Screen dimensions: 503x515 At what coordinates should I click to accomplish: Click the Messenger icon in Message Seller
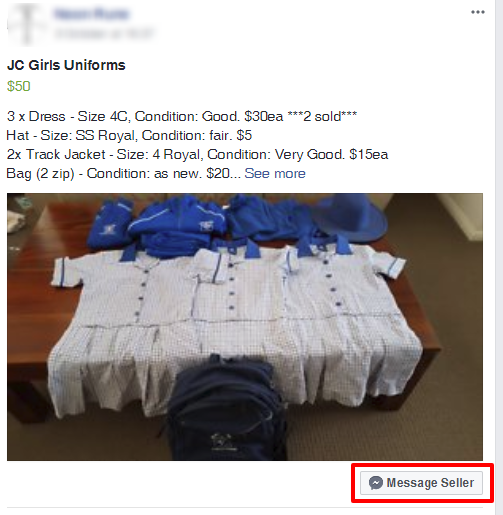[x=376, y=483]
